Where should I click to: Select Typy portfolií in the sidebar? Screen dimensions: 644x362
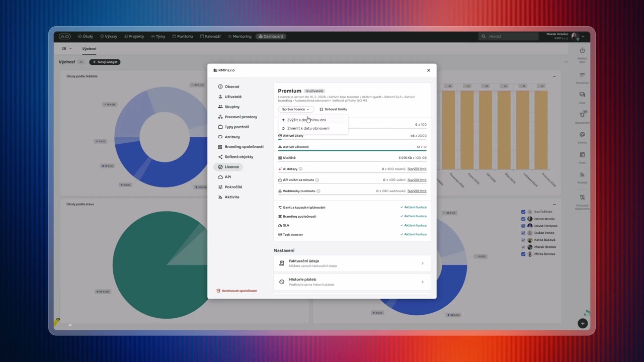point(233,127)
